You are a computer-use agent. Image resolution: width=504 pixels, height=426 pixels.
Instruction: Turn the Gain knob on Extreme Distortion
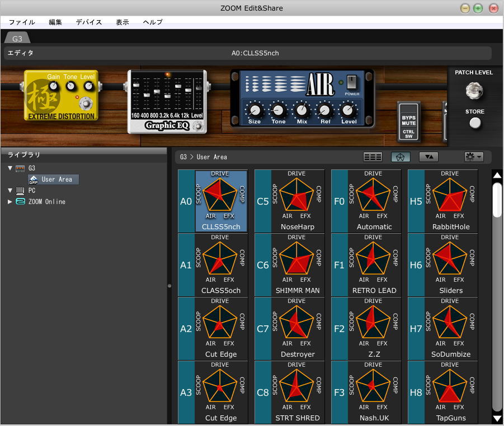[54, 86]
